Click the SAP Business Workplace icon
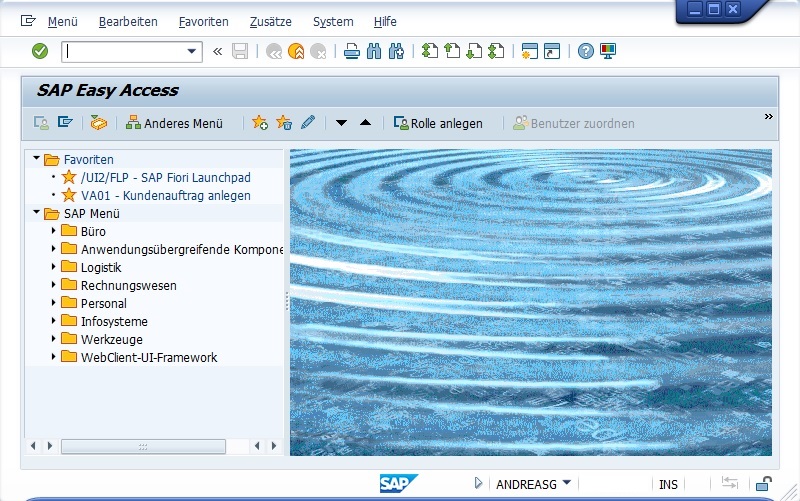 coord(98,123)
